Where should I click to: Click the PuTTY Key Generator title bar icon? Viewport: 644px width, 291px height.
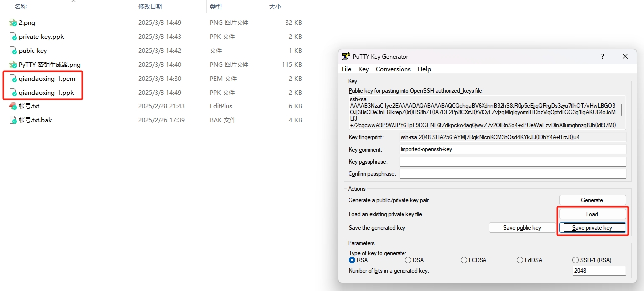346,57
